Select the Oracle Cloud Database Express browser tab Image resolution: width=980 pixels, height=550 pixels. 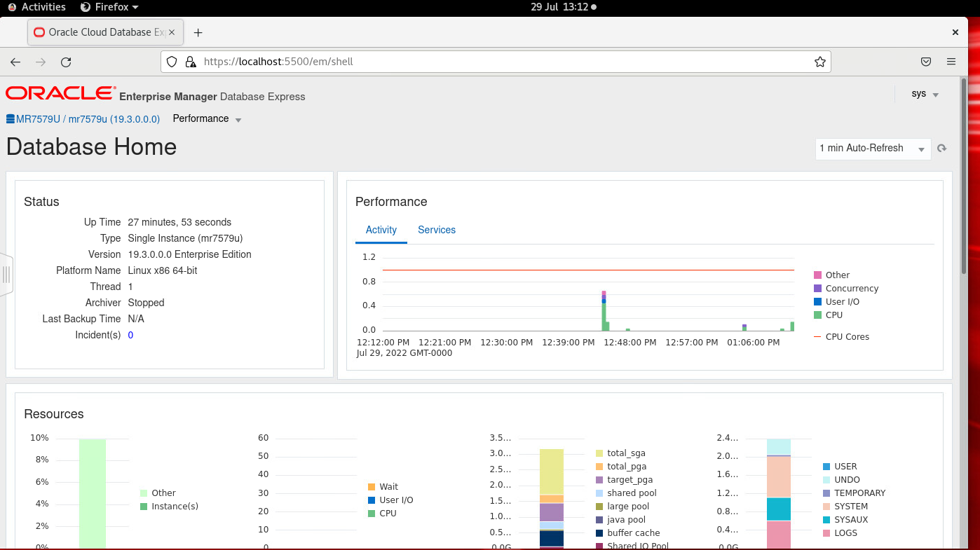pos(105,32)
